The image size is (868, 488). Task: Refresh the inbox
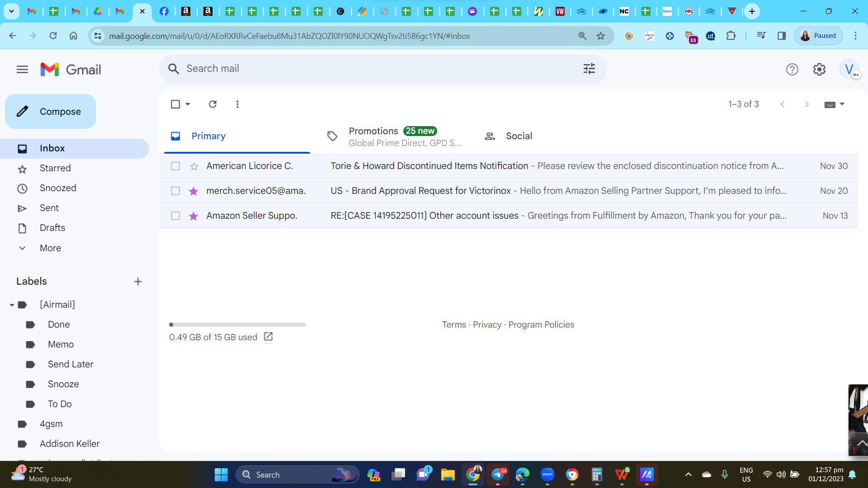click(212, 104)
